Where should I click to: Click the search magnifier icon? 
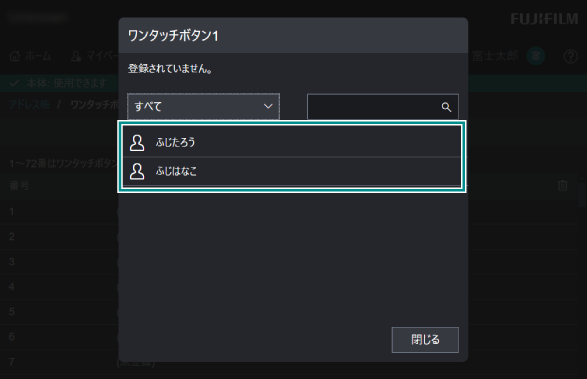click(446, 107)
